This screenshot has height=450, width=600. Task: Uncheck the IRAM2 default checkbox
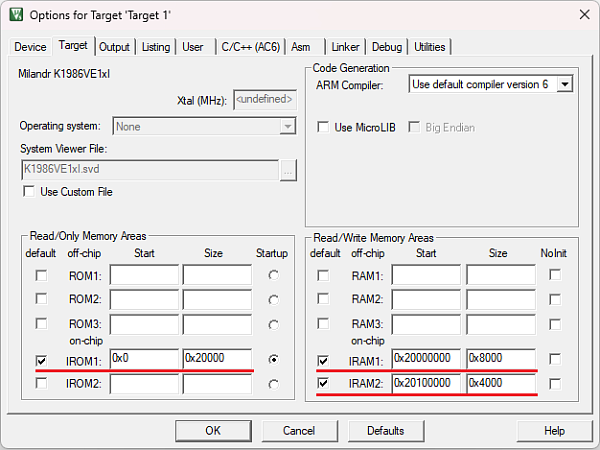coord(323,383)
